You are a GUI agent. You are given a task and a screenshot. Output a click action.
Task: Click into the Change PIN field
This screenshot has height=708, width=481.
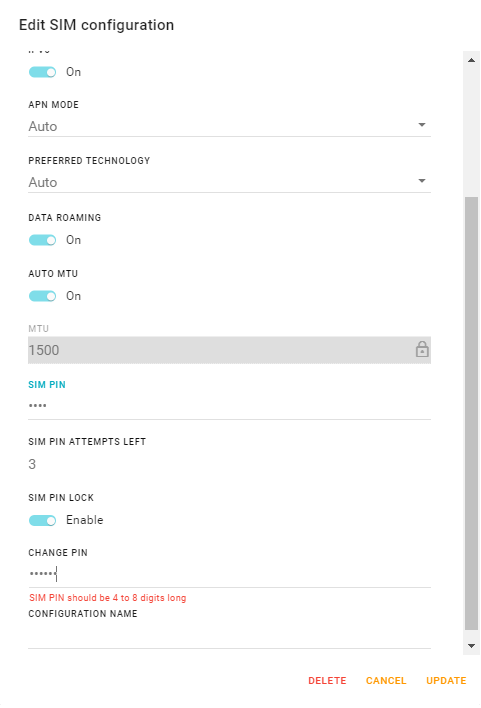coord(229,574)
